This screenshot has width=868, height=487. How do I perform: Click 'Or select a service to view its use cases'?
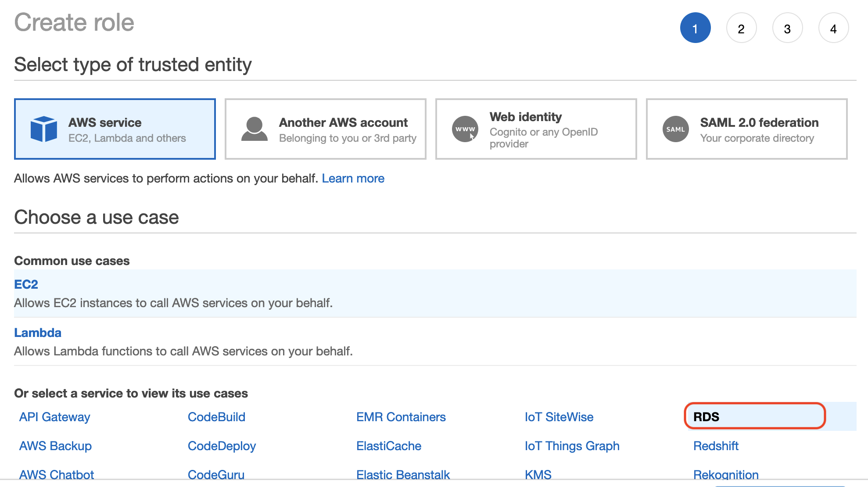131,393
